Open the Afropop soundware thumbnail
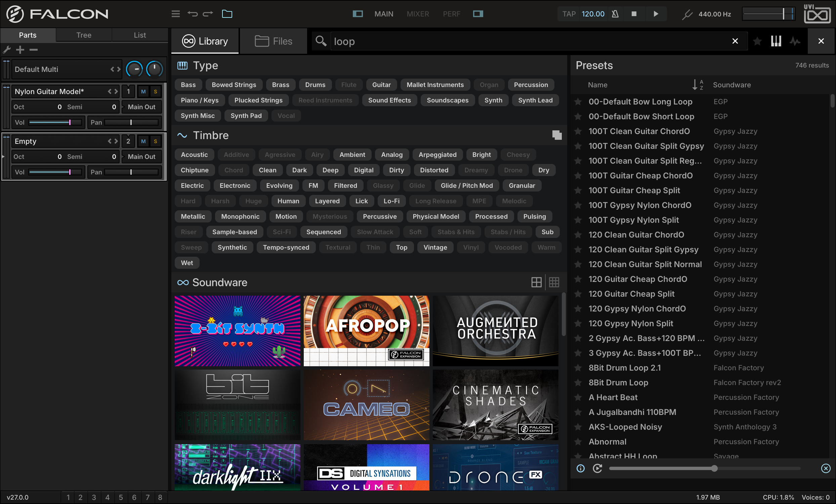 point(367,331)
